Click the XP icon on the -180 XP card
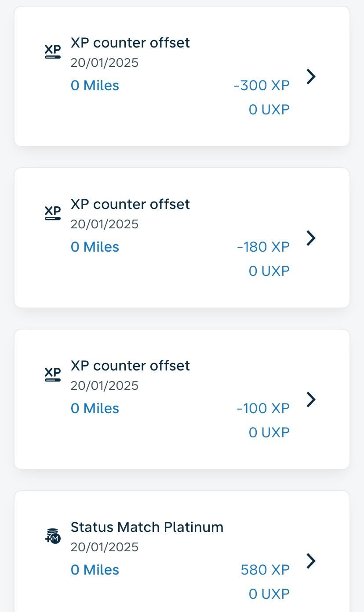This screenshot has width=364, height=612. pyautogui.click(x=53, y=213)
